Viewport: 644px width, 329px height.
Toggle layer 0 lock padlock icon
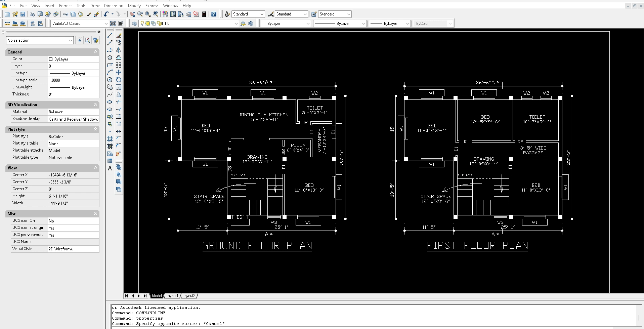tap(159, 24)
